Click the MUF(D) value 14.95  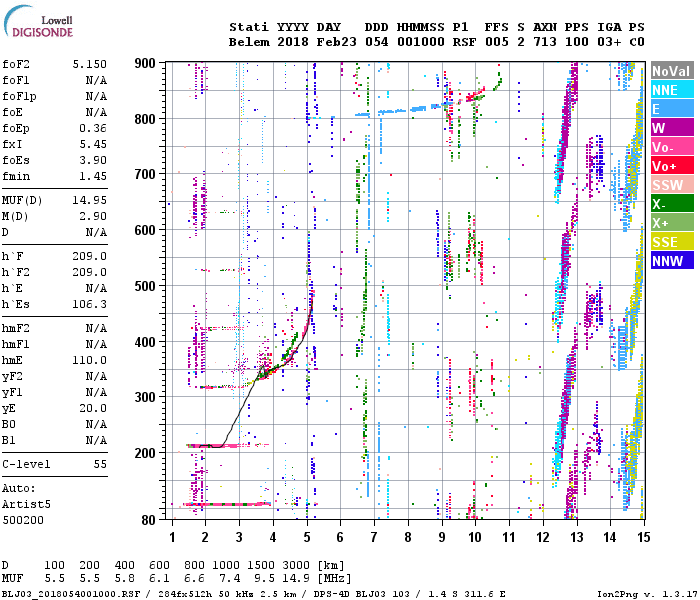(90, 200)
